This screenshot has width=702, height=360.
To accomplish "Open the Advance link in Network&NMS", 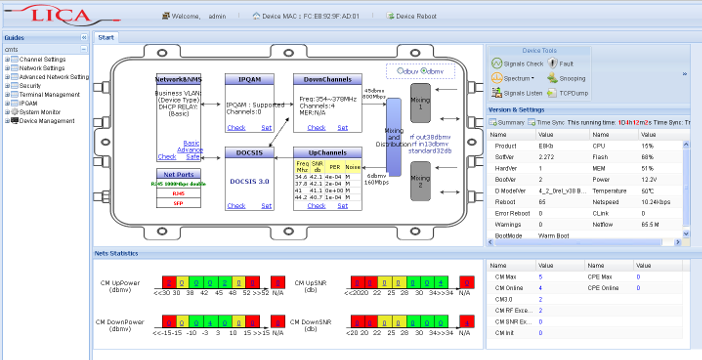I will point(190,150).
